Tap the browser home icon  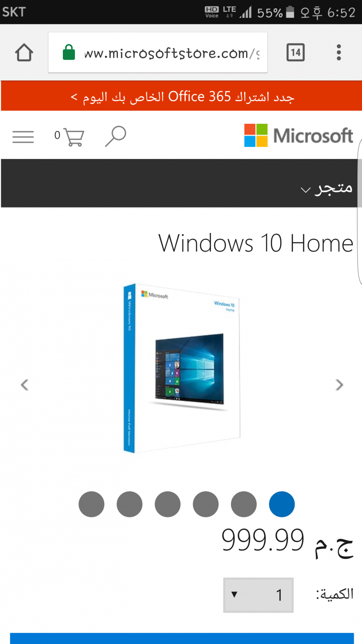pos(24,53)
